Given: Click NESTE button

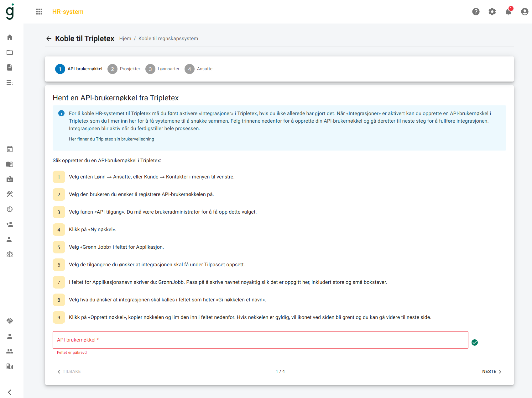Looking at the screenshot, I should coord(492,371).
